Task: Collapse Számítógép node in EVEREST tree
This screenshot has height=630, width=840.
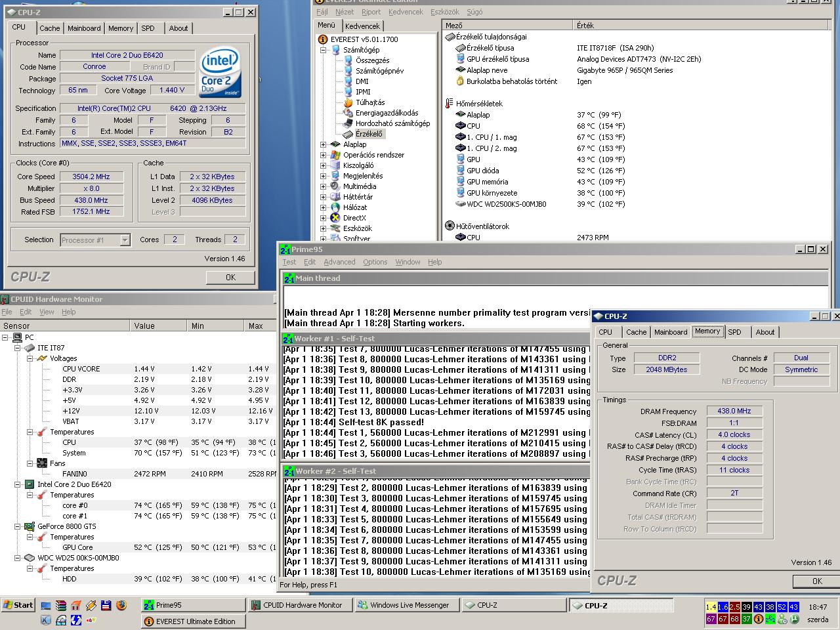Action: coord(324,50)
